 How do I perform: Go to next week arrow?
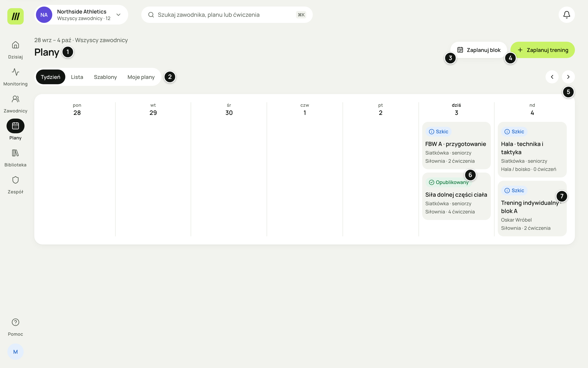coord(568,77)
